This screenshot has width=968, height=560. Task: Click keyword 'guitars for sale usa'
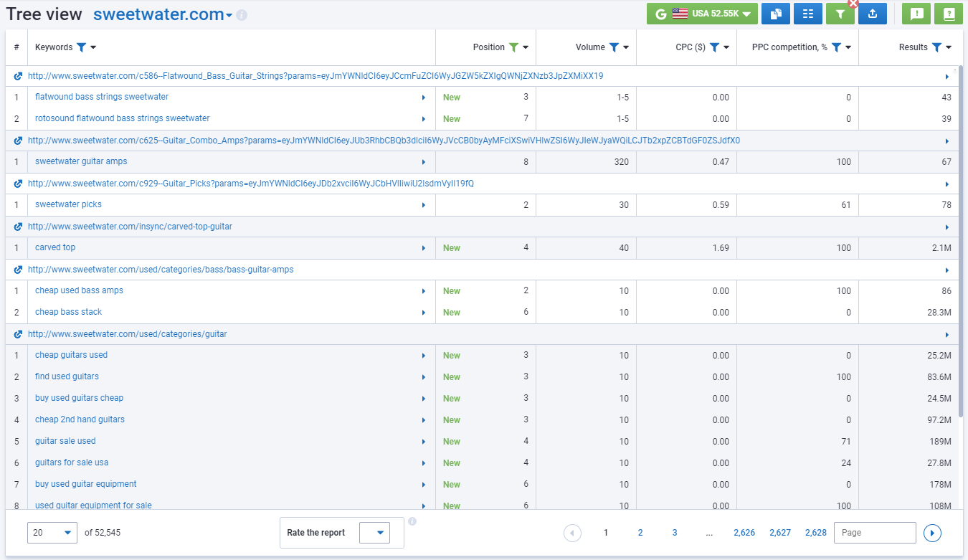(x=72, y=462)
